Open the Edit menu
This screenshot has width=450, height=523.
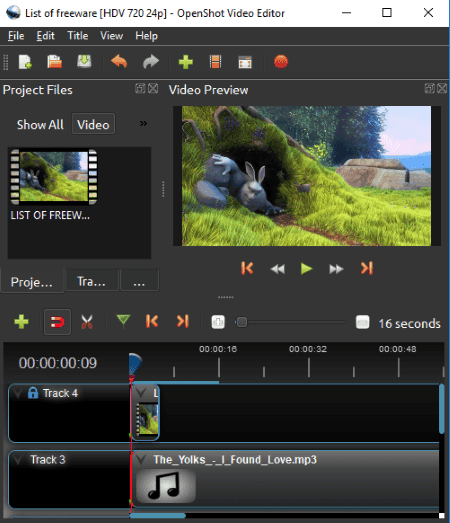pos(45,36)
